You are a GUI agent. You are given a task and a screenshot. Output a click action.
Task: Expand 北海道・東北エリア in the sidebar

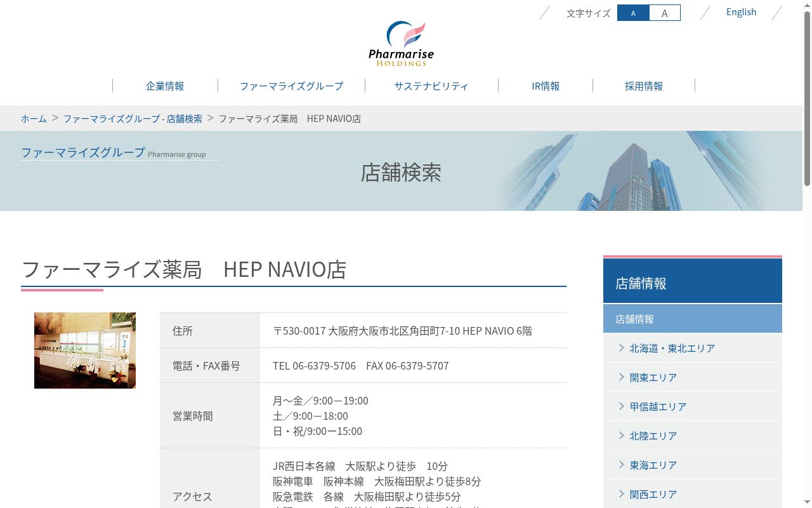[x=693, y=348]
